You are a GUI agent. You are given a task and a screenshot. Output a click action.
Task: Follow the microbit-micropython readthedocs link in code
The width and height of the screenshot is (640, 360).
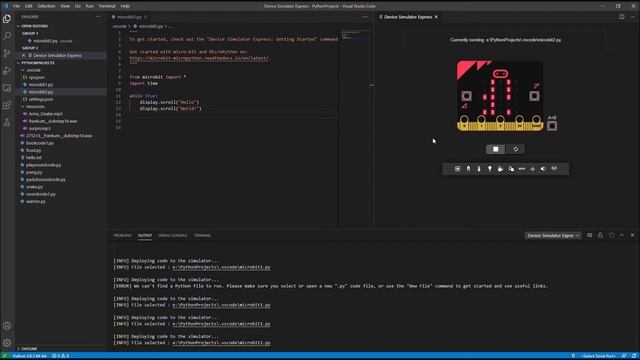pyautogui.click(x=200, y=58)
